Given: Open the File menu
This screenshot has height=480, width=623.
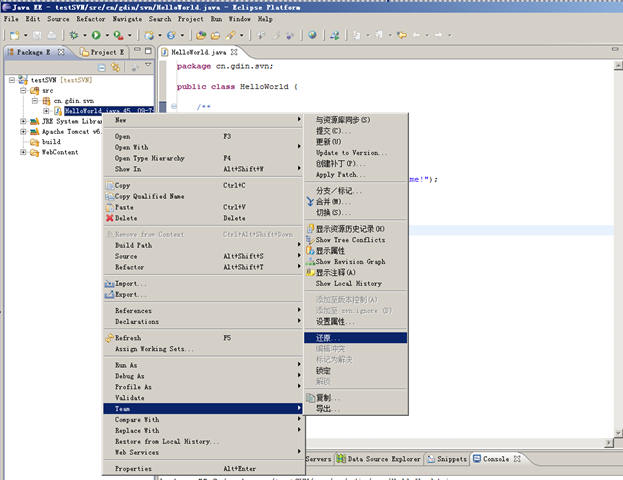Looking at the screenshot, I should pos(11,19).
